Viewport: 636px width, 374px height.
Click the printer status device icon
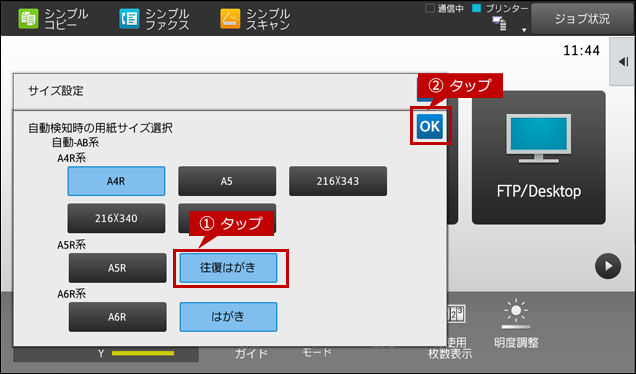coord(499,24)
